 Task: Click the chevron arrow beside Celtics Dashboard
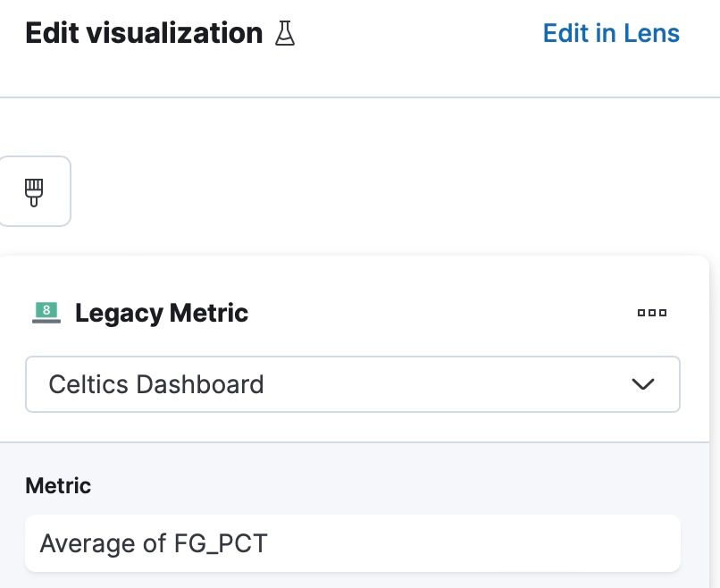click(x=643, y=384)
